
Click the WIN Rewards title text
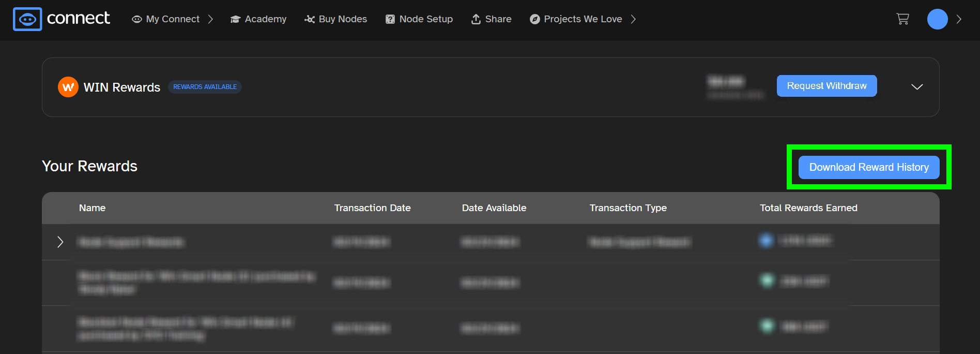(x=122, y=87)
